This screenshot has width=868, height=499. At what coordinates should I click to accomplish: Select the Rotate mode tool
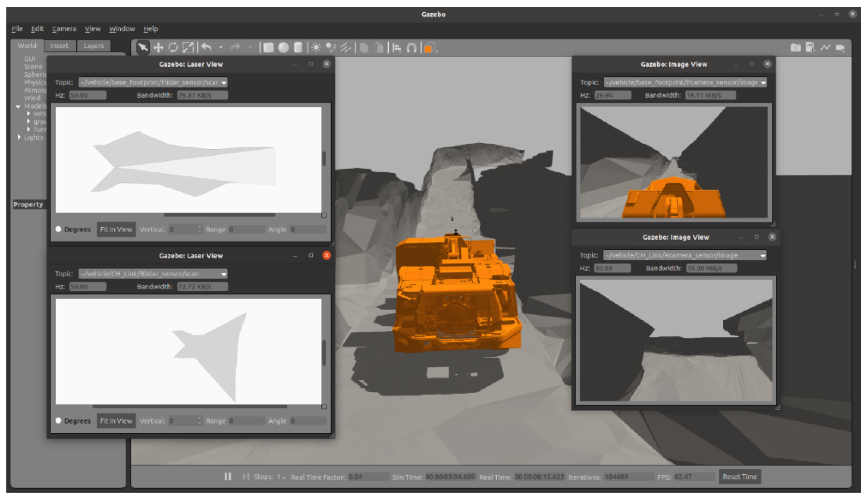click(173, 47)
